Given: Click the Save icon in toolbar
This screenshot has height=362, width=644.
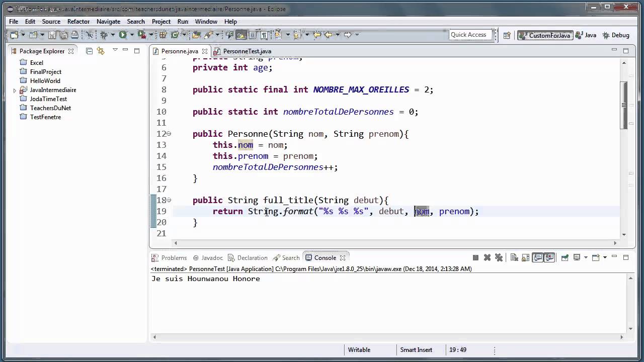Looking at the screenshot, I should tap(52, 35).
